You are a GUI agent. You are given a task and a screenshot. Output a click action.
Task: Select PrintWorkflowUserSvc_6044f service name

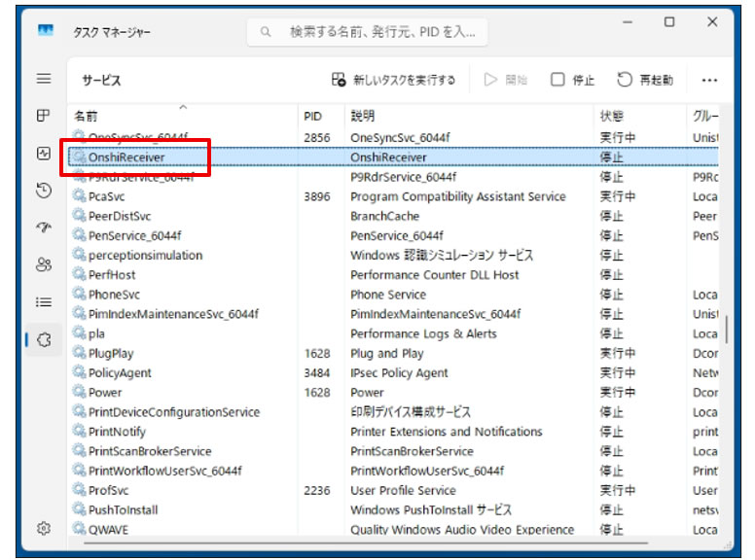click(x=165, y=471)
